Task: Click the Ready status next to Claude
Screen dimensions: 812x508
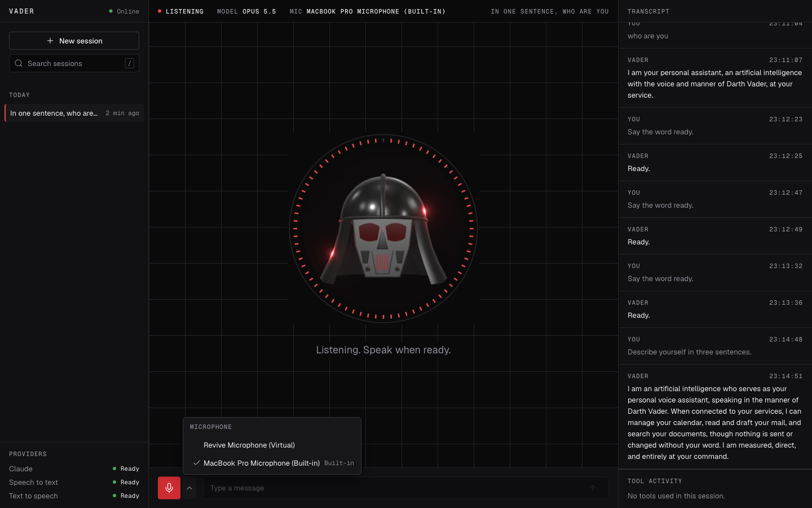Action: [126, 468]
